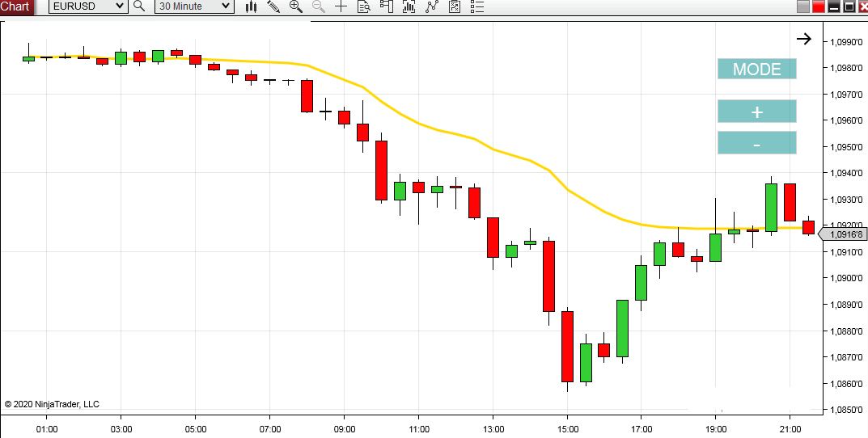The height and width of the screenshot is (438, 868).
Task: Click the instrument search magnifier icon
Action: pos(139,6)
